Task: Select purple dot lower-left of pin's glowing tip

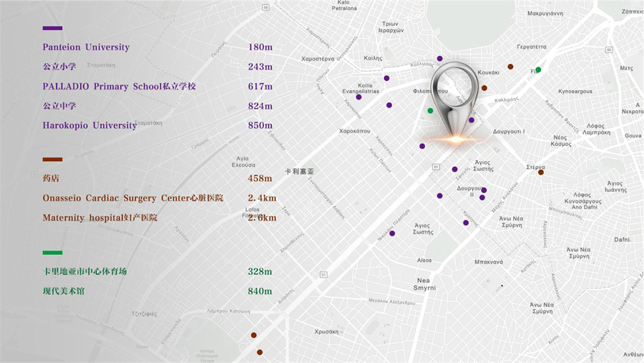Action: [x=422, y=146]
